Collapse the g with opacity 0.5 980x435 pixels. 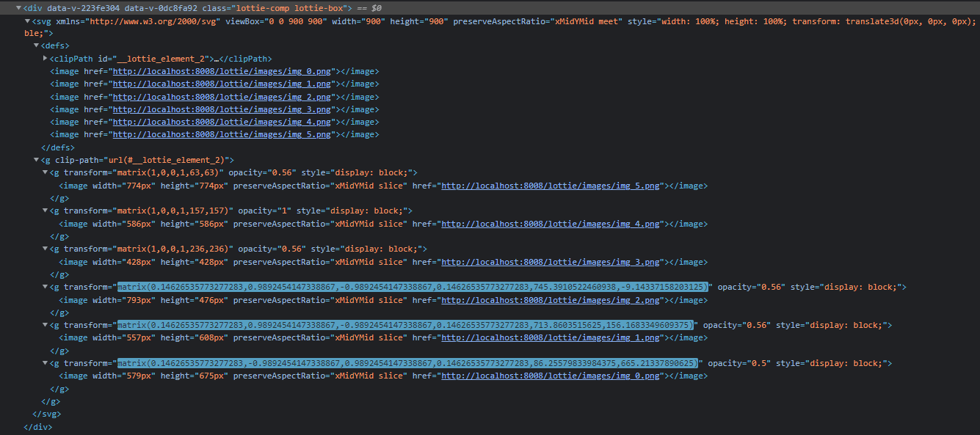tap(46, 363)
